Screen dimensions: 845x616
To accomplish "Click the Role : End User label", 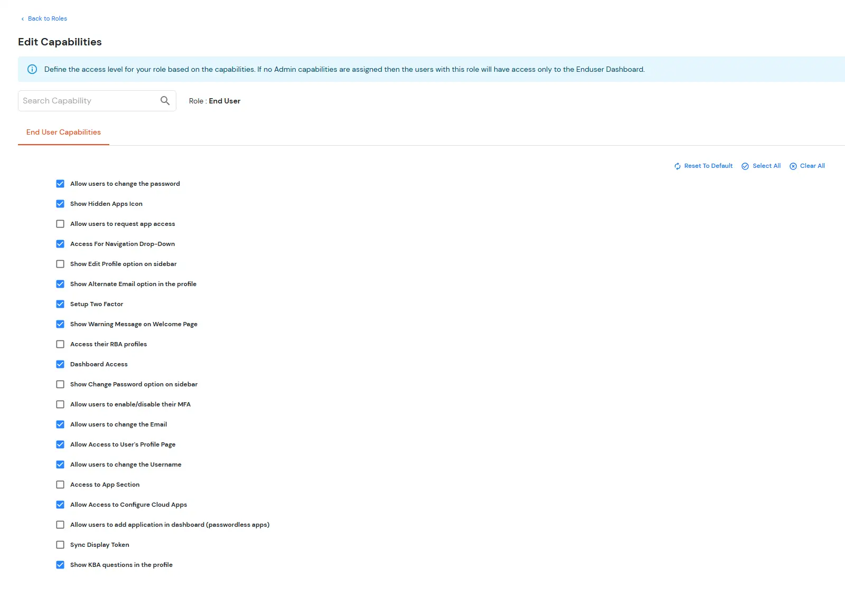I will [x=214, y=101].
